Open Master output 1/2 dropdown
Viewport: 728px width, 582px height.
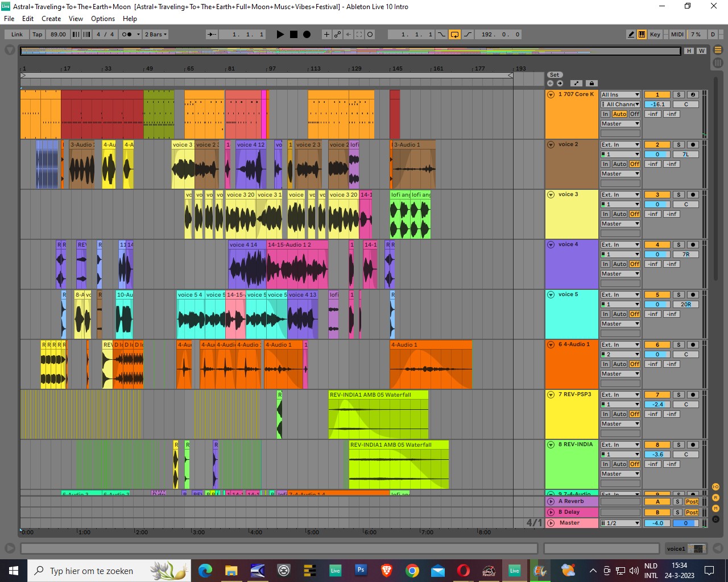(621, 523)
